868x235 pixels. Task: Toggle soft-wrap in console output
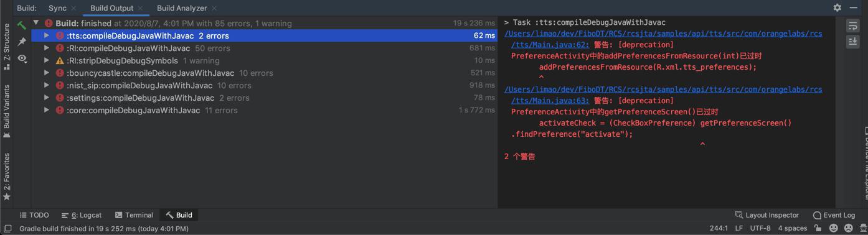coord(852,25)
